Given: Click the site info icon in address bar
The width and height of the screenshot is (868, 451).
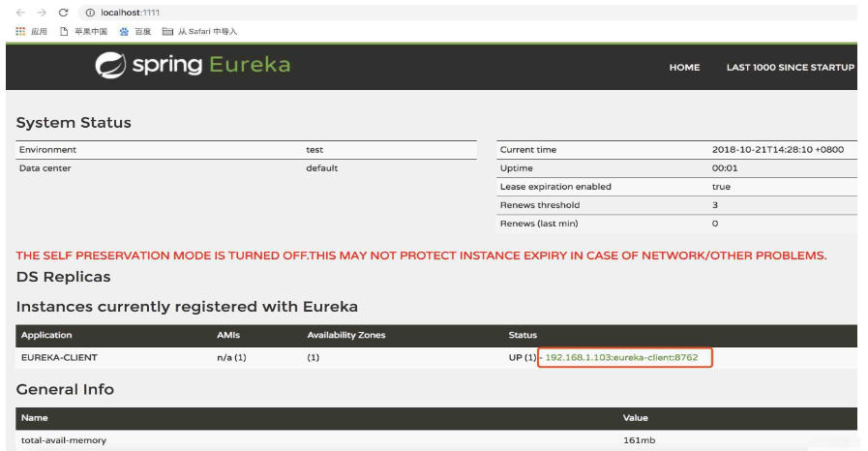Looking at the screenshot, I should pos(90,13).
